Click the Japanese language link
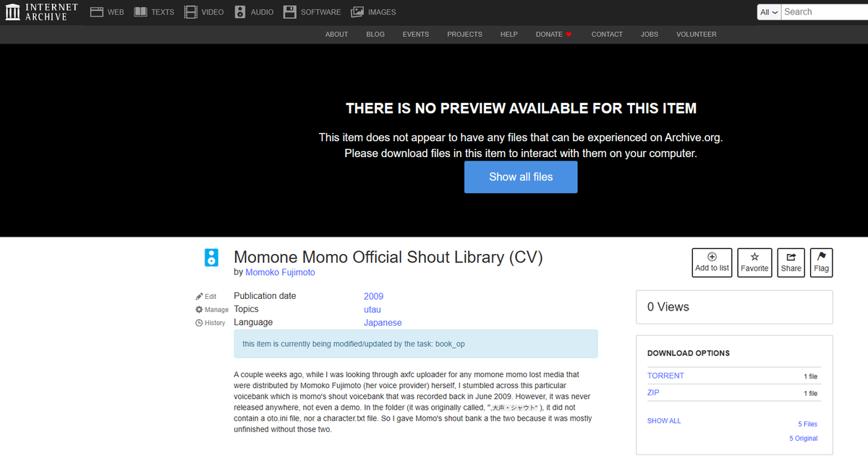This screenshot has width=868, height=456. pos(383,323)
